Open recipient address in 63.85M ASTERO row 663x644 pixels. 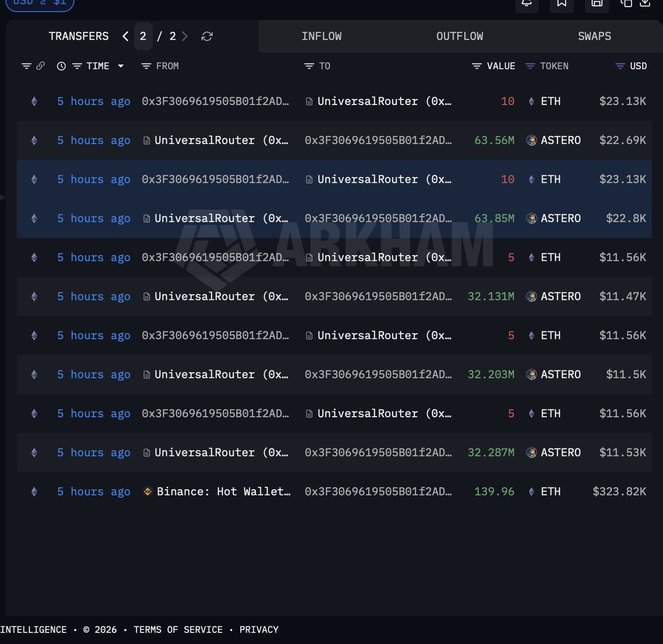pyautogui.click(x=378, y=218)
